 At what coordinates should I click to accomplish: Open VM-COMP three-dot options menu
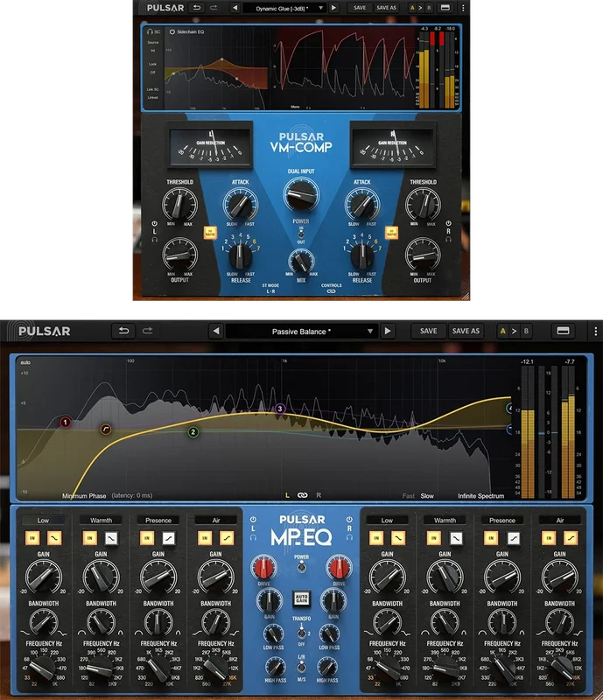(463, 8)
